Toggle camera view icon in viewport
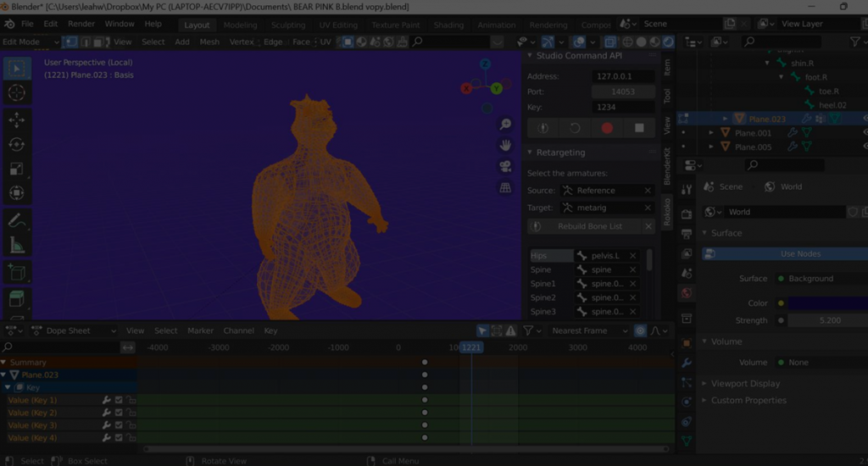 click(505, 167)
